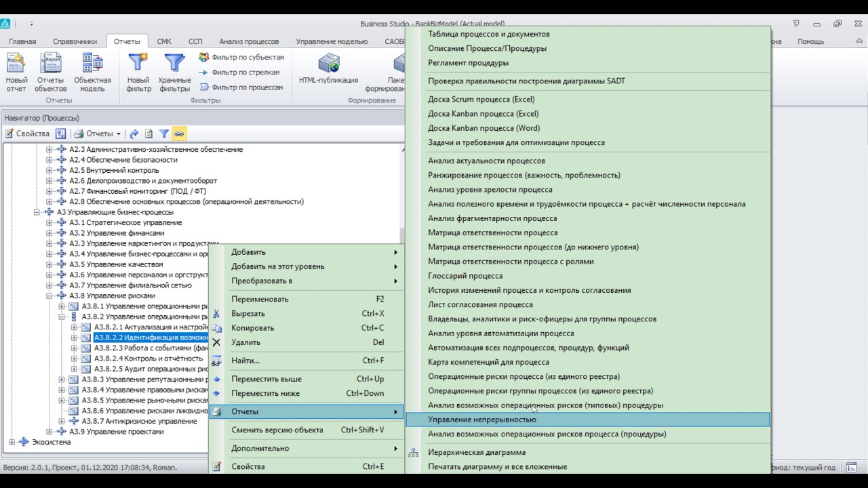This screenshot has width=868, height=488.
Task: Collapse A3.8 Управление рисками node
Action: point(50,296)
